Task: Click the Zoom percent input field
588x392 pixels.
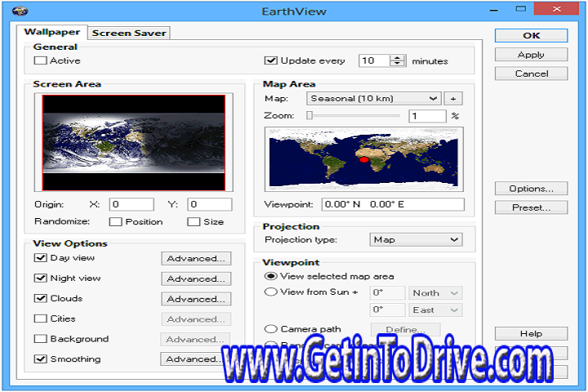Action: click(x=427, y=116)
